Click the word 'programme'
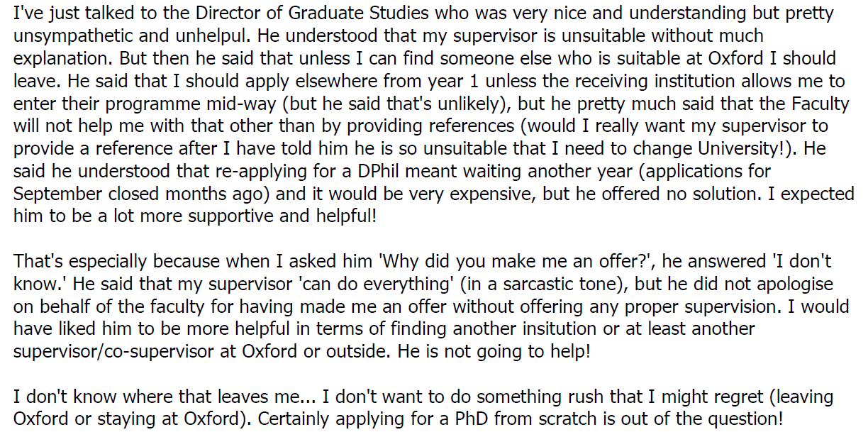The width and height of the screenshot is (868, 437). 148,104
